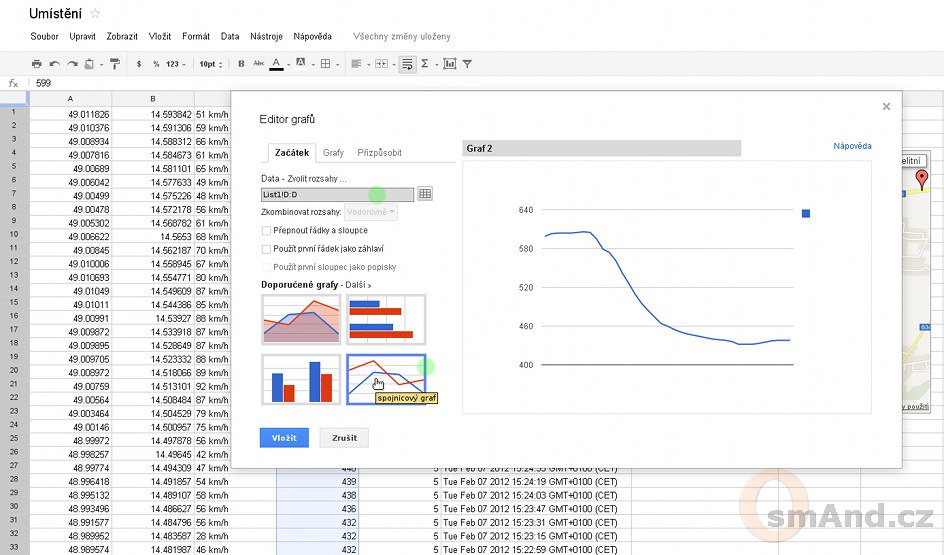The height and width of the screenshot is (555, 944).
Task: Open the clipboard paste options arrow
Action: pos(101,64)
